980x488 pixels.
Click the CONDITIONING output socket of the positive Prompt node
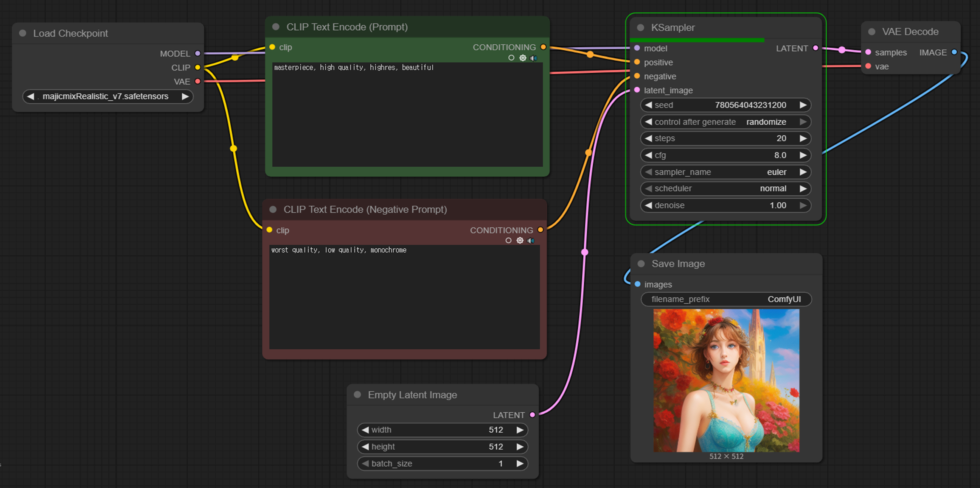coord(543,47)
